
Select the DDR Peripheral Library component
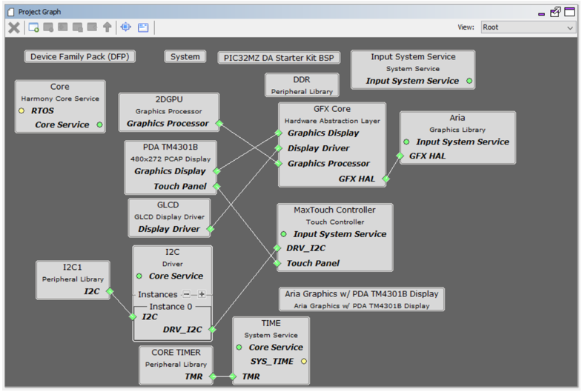tap(302, 85)
